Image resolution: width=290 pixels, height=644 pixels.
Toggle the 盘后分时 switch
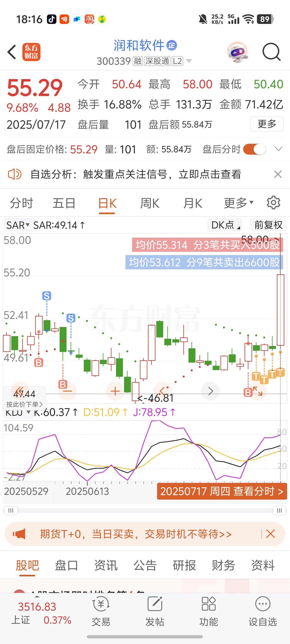coord(254,149)
